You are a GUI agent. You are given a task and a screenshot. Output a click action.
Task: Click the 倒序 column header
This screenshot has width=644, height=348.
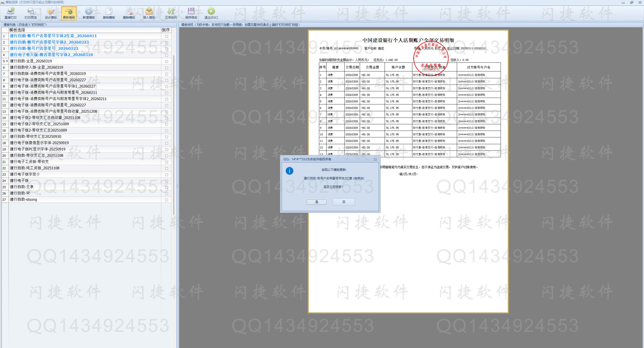(166, 30)
